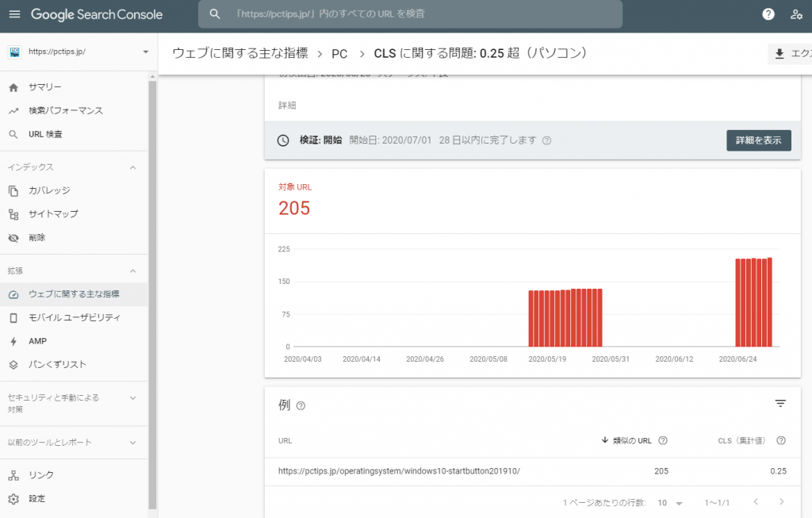Sort by 類似の URL down arrow
812x518 pixels.
click(x=604, y=440)
